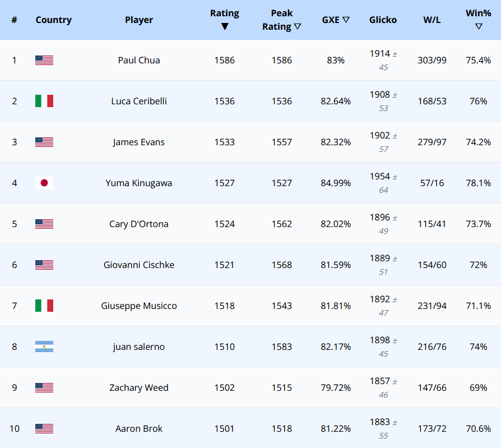Select Paul Chua's Glicko 1914
The image size is (501, 448).
379,54
